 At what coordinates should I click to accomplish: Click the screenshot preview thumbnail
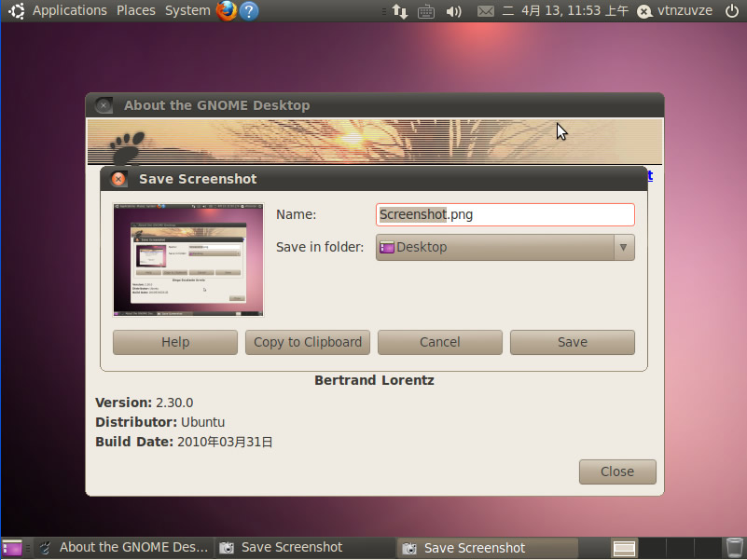(188, 260)
